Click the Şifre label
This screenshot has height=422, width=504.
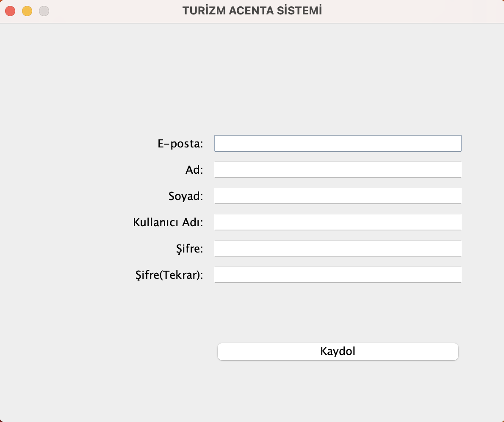click(x=191, y=249)
